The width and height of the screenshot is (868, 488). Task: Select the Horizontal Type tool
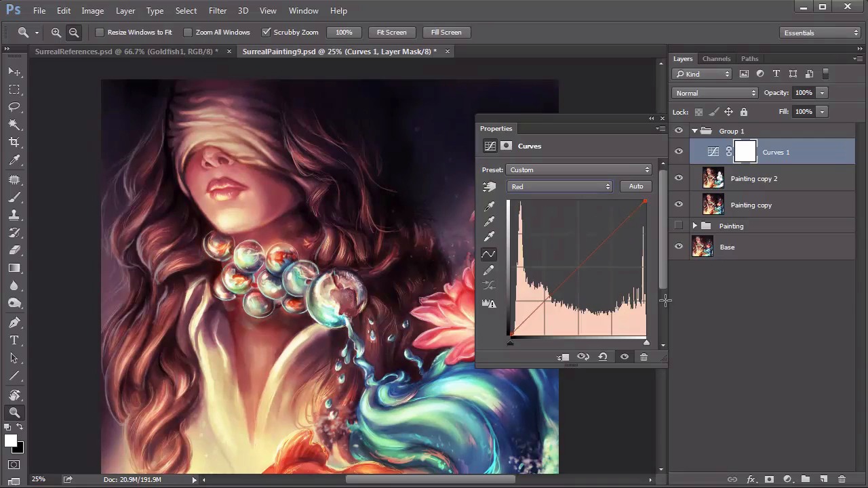(14, 340)
